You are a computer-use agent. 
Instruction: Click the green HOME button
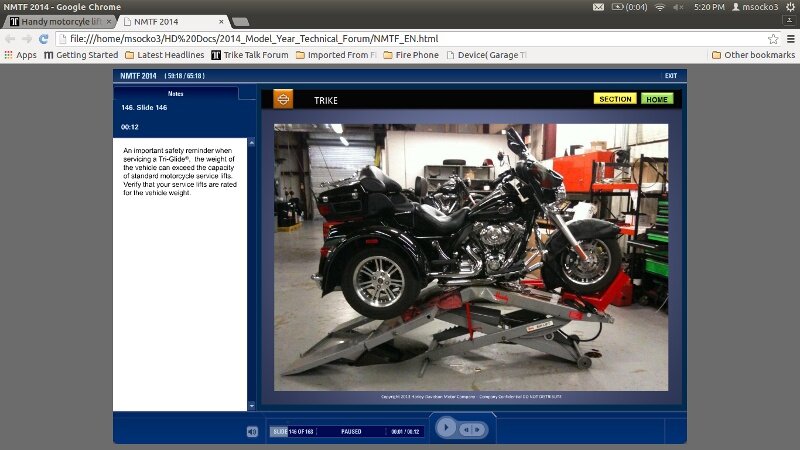657,99
